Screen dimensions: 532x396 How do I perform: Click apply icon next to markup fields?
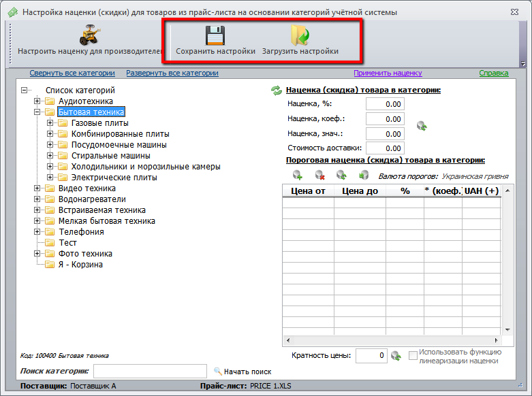point(422,126)
